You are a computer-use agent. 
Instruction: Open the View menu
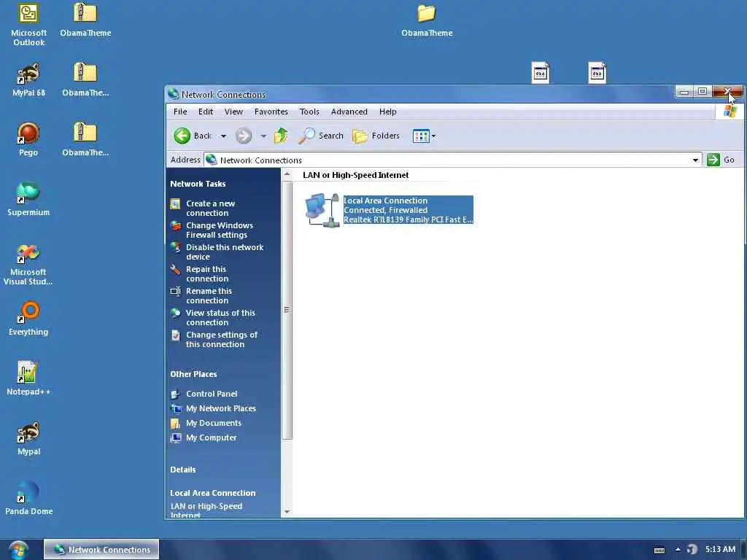233,112
